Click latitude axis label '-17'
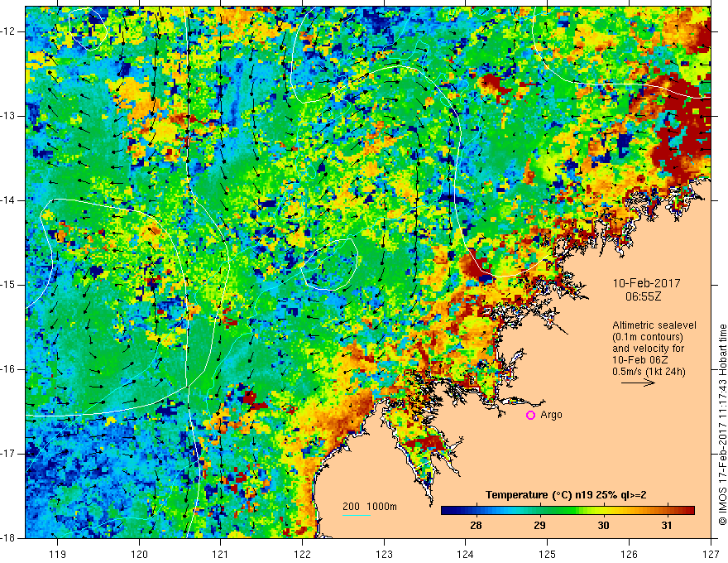Viewport: 728px width, 563px height. pos(8,454)
